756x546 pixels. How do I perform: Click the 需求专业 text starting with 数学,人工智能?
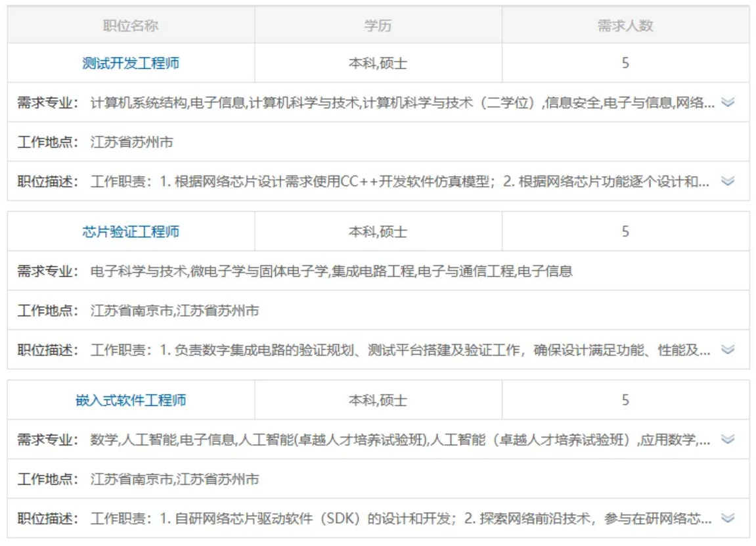click(x=399, y=440)
